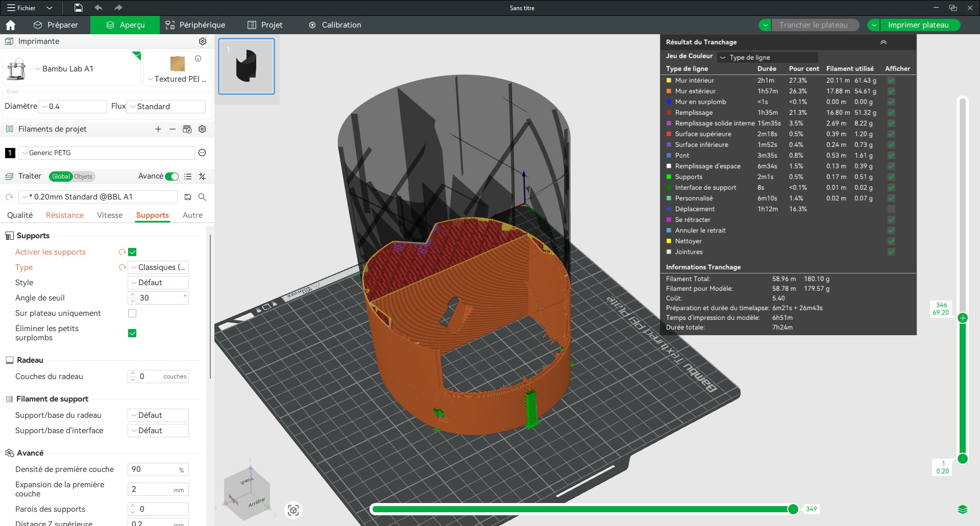Toggle the Avancé mode switch
This screenshot has height=526, width=980.
pos(172,177)
